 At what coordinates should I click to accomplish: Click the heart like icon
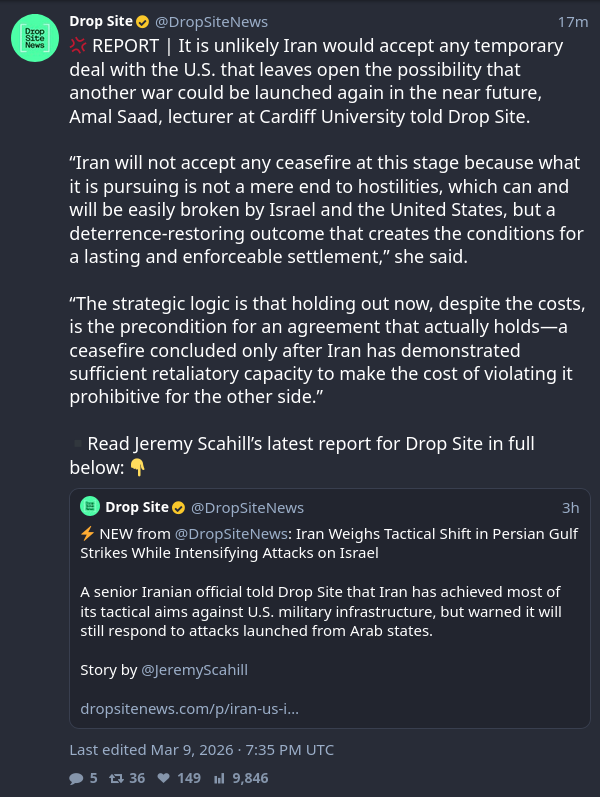(x=163, y=777)
